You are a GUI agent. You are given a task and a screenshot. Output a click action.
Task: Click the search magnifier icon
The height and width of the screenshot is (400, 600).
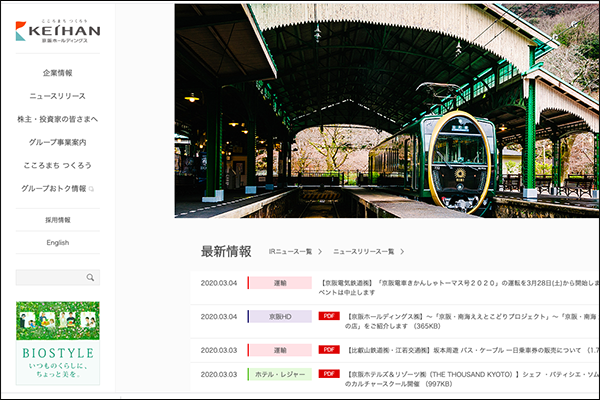click(90, 278)
